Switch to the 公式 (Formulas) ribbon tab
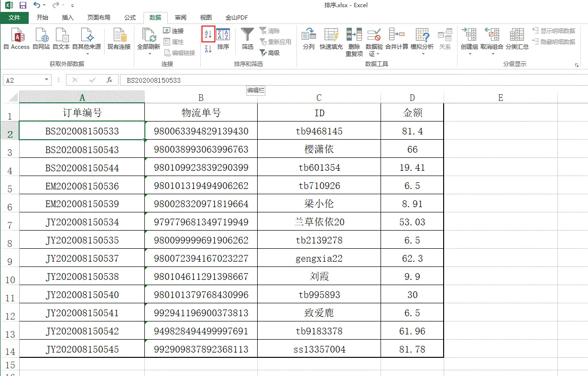Viewport: 588px width, 376px height. click(130, 18)
